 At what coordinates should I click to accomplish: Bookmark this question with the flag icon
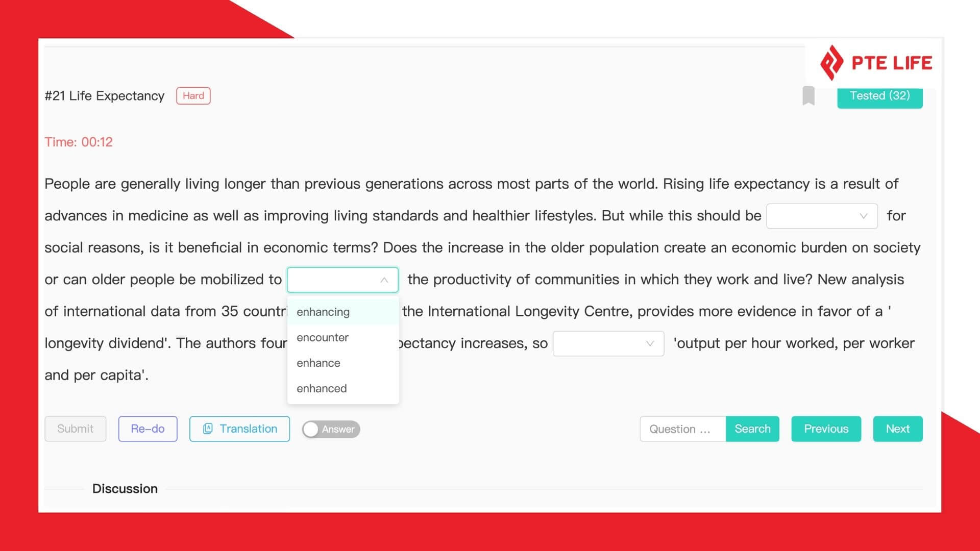coord(808,96)
